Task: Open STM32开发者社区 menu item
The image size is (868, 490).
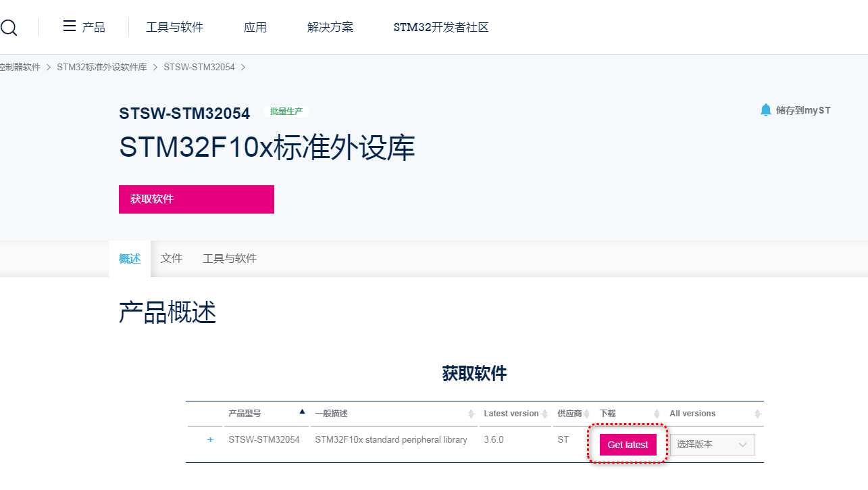Action: pyautogui.click(x=441, y=27)
